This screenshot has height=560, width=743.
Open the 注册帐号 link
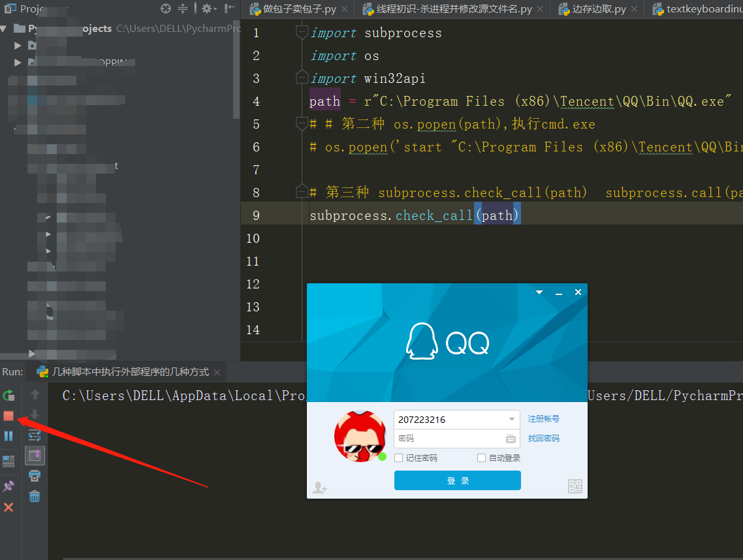click(x=543, y=419)
